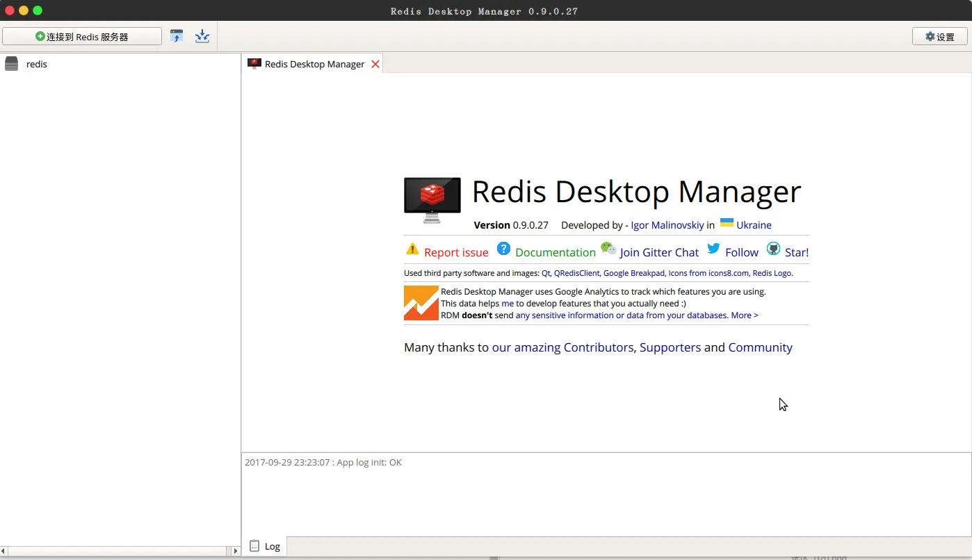Click the blue question mark Documentation icon
Image resolution: width=972 pixels, height=560 pixels.
[503, 249]
